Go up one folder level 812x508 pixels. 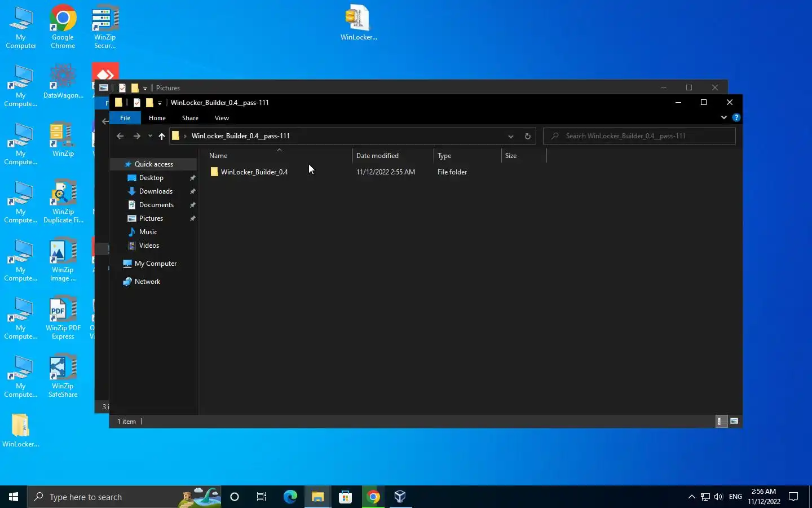[162, 136]
